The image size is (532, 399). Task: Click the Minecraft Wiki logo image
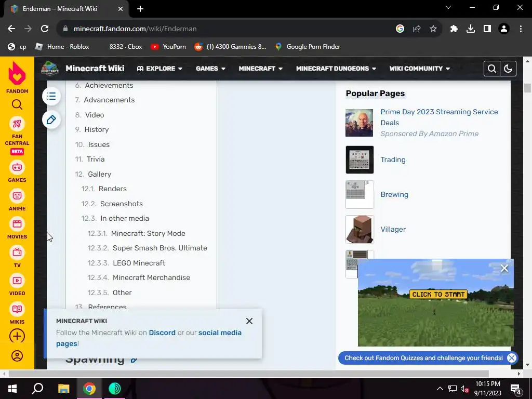50,69
